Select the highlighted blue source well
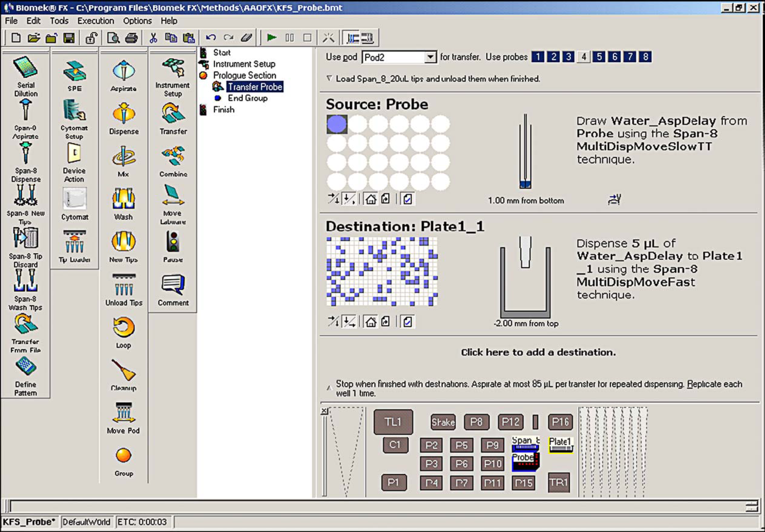765x532 pixels. (336, 124)
